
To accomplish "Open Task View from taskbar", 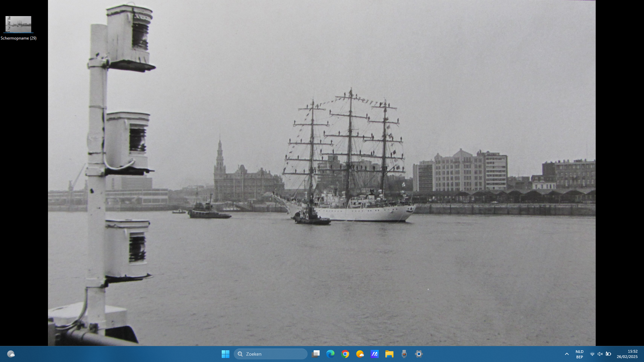I will point(316,354).
